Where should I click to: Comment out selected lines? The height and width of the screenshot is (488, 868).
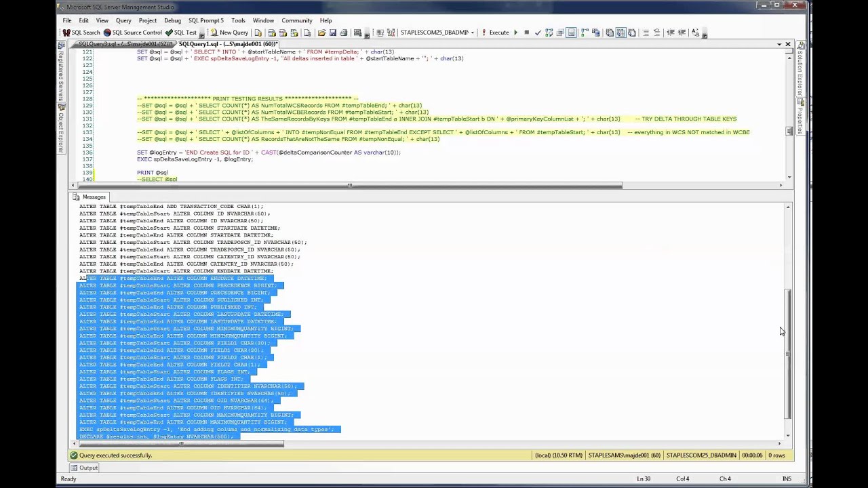[x=646, y=33]
